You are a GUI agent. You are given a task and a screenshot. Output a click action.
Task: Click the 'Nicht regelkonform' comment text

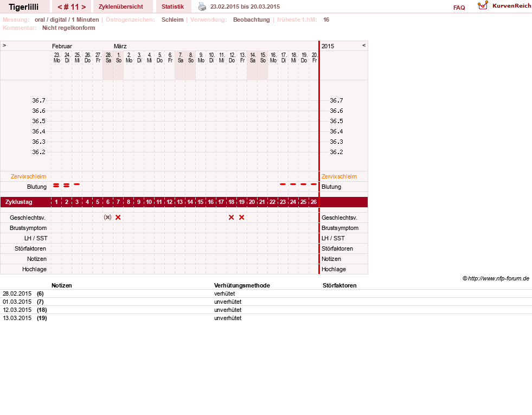(68, 28)
